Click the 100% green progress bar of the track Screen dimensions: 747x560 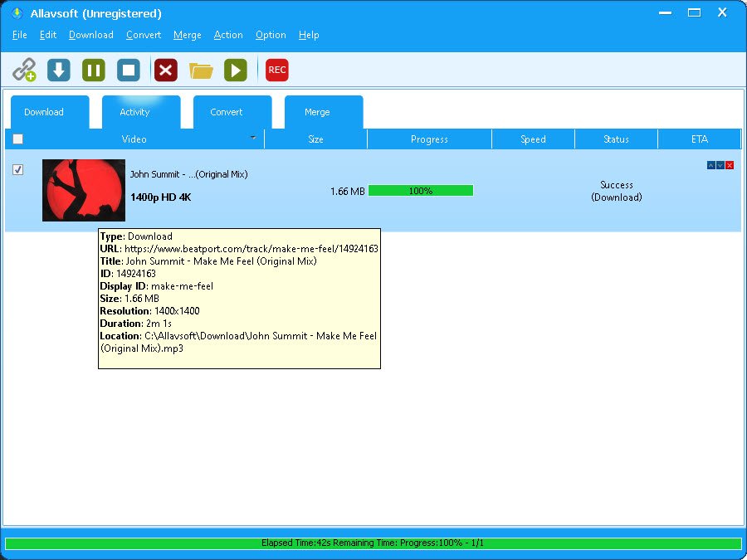click(421, 191)
